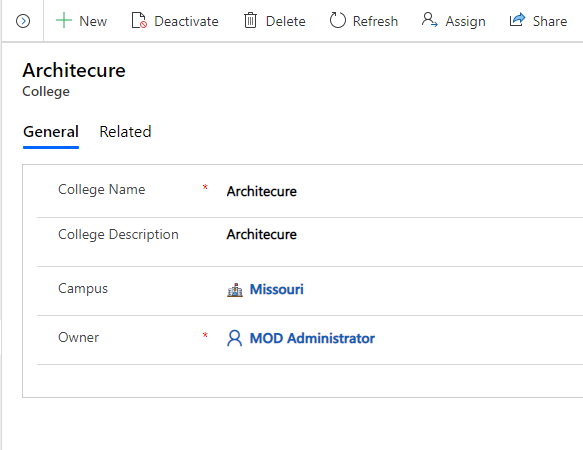The height and width of the screenshot is (450, 583).
Task: Click the Assign command label
Action: [x=466, y=21]
